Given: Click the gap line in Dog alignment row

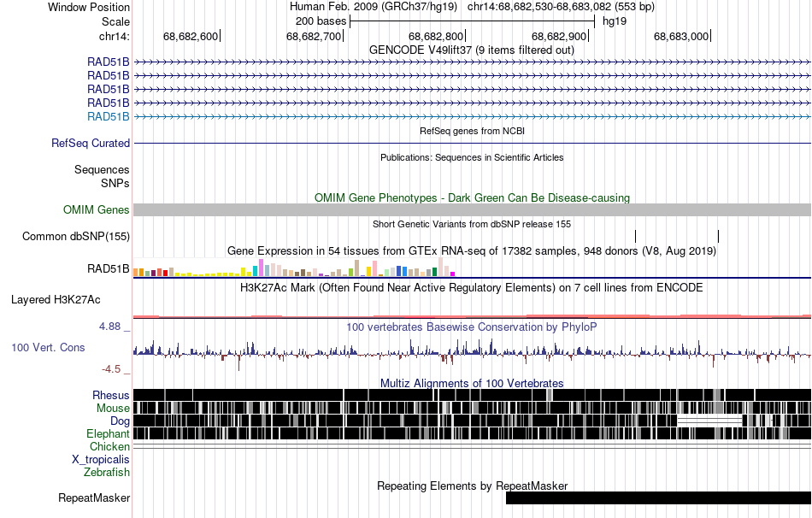Looking at the screenshot, I should 709,420.
